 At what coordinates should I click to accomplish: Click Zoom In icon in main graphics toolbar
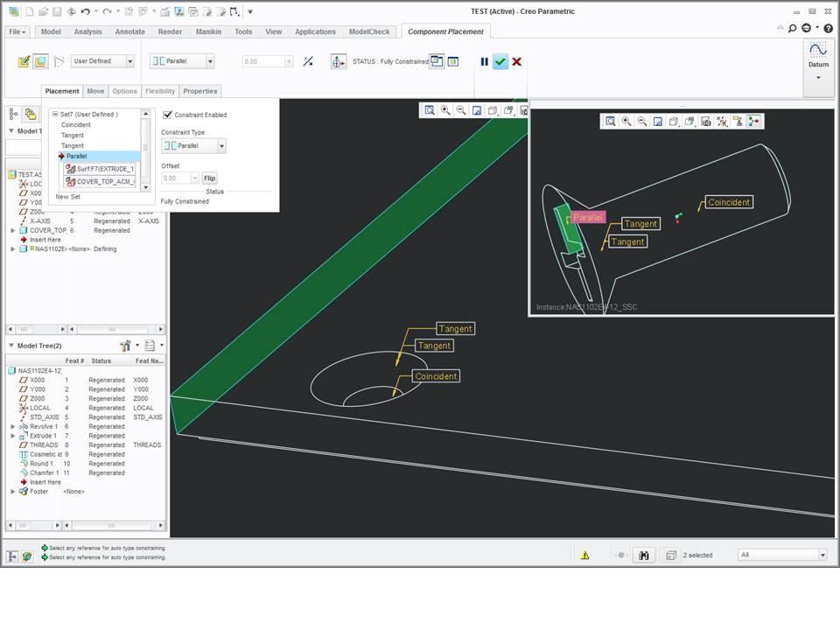pos(445,110)
